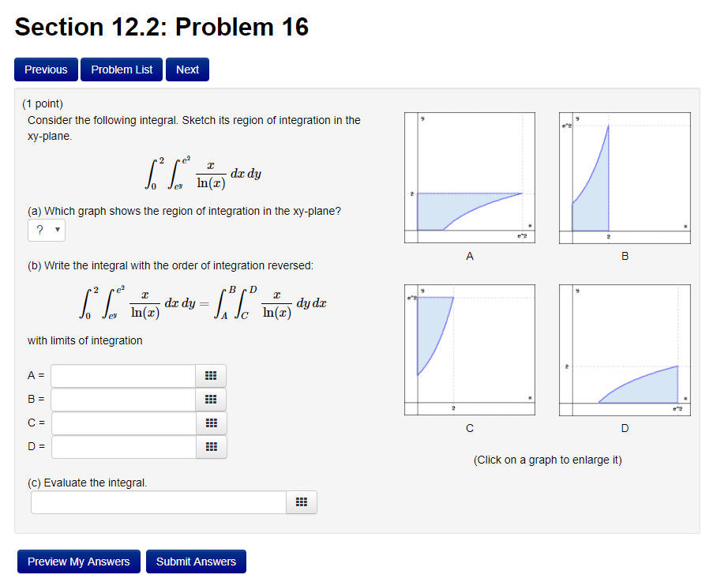The image size is (728, 586).
Task: Enlarge graph D
Action: (625, 348)
